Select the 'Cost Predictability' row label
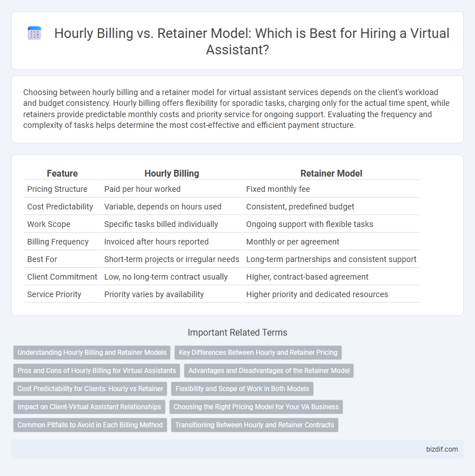 coord(60,207)
